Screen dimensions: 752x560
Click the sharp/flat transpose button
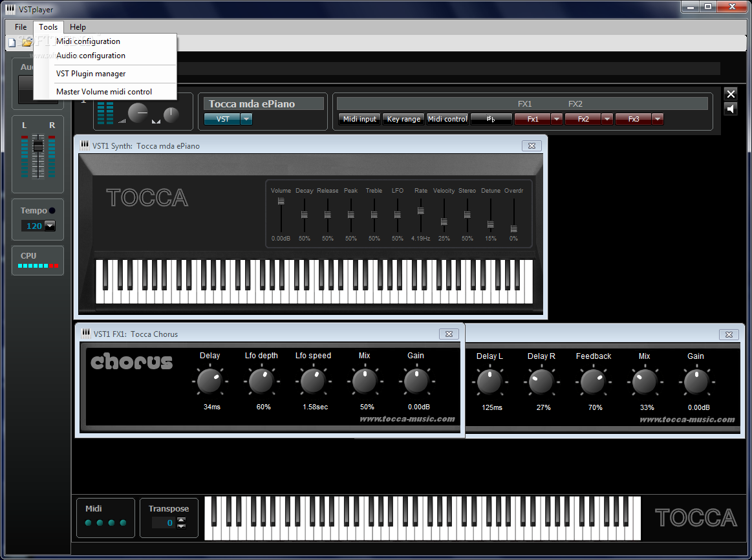click(x=491, y=119)
